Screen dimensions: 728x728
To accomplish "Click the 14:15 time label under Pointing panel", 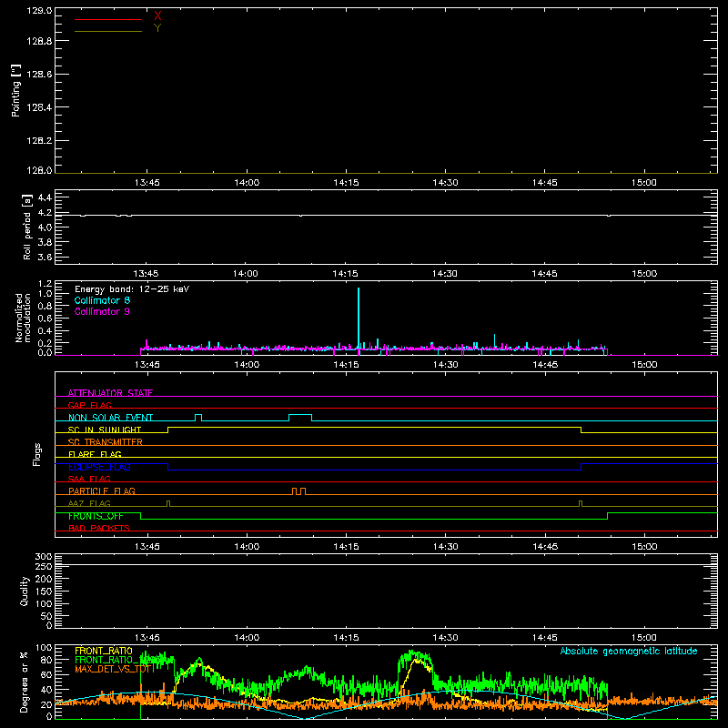I will pos(346,183).
